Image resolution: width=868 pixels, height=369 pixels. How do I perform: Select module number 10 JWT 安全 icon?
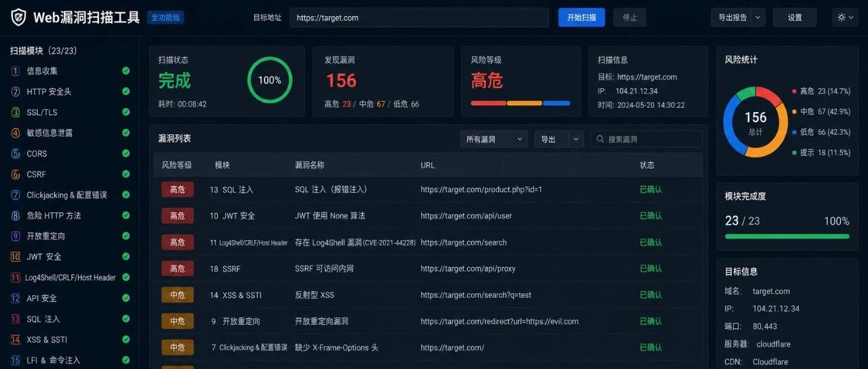tap(16, 257)
